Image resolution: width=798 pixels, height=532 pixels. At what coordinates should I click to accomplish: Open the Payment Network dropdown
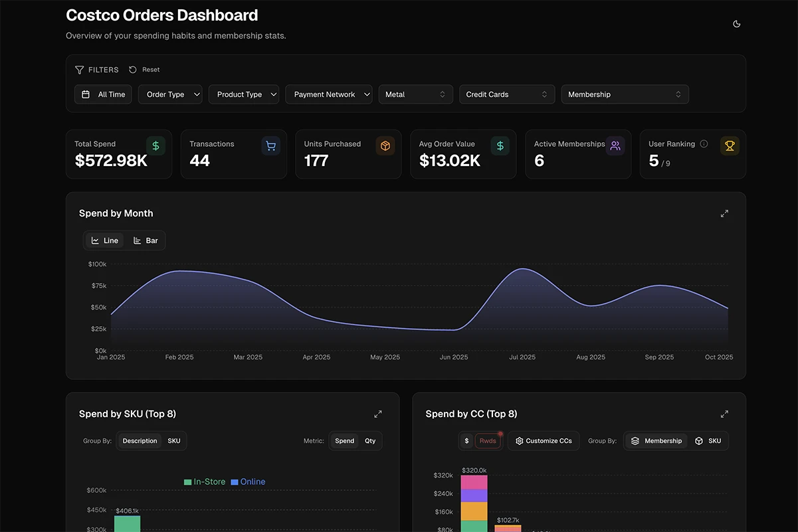pyautogui.click(x=328, y=94)
